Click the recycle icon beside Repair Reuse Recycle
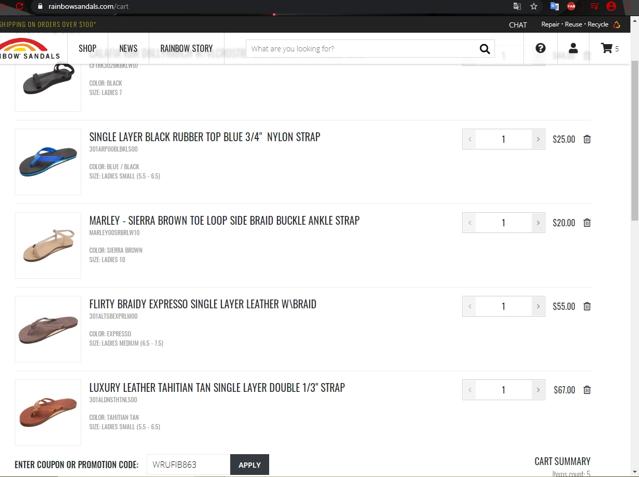Viewport: 639px width, 477px height. 617,24
